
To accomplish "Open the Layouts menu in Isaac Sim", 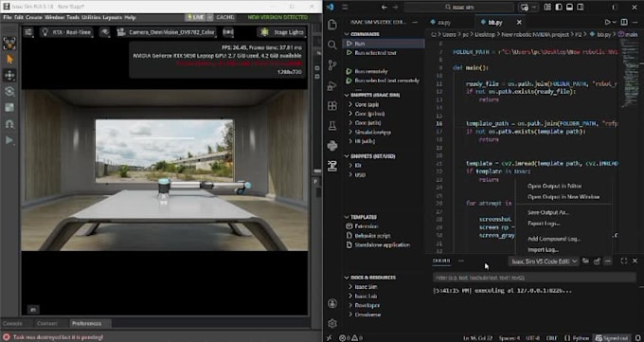I will pos(112,17).
